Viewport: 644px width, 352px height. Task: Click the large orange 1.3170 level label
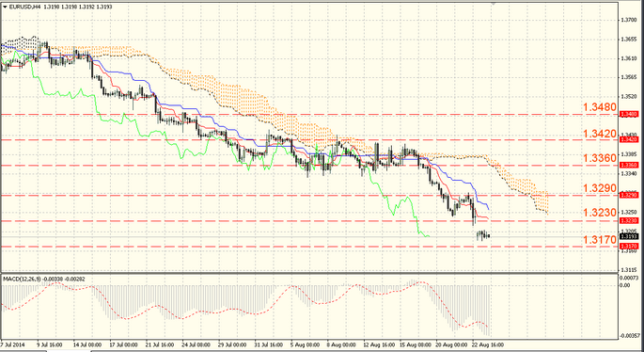tap(600, 239)
